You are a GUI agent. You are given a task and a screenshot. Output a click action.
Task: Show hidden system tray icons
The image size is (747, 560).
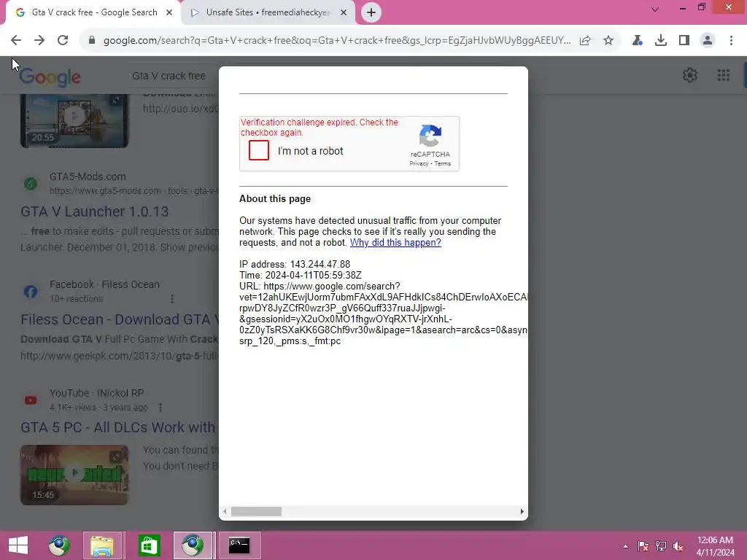coord(625,546)
